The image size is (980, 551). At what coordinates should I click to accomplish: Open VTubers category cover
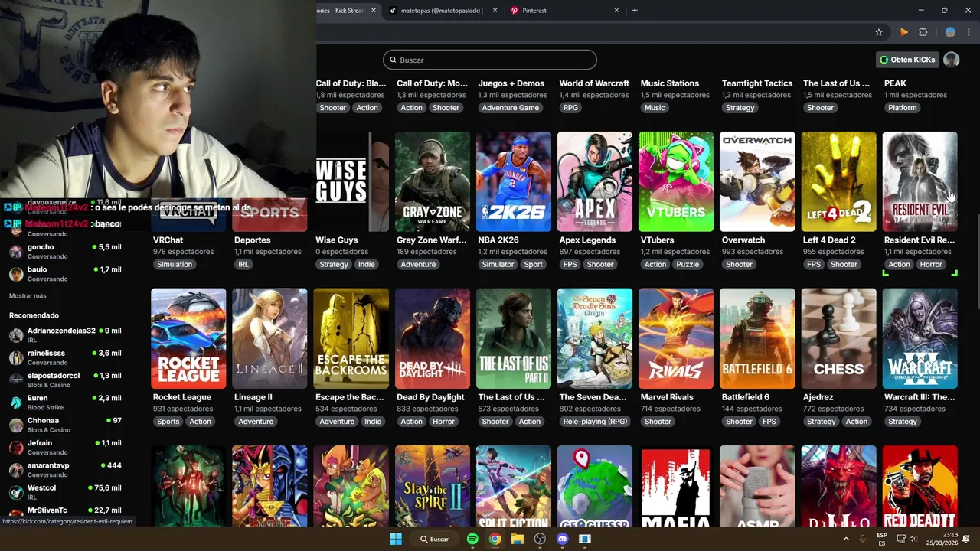pos(676,181)
